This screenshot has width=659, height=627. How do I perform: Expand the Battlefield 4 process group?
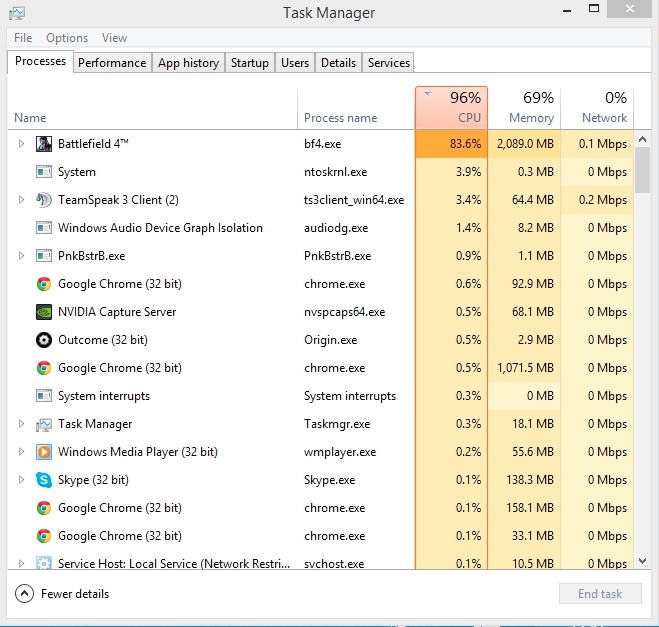(x=21, y=144)
